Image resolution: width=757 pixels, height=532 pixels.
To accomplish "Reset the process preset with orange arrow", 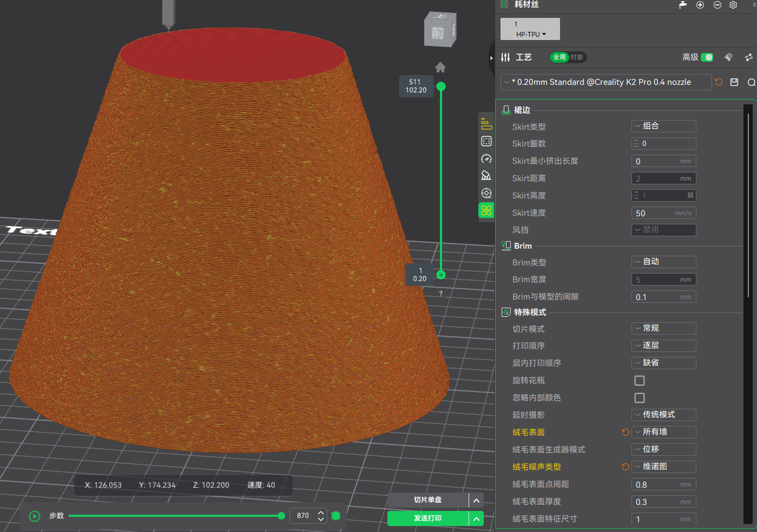I will 719,82.
